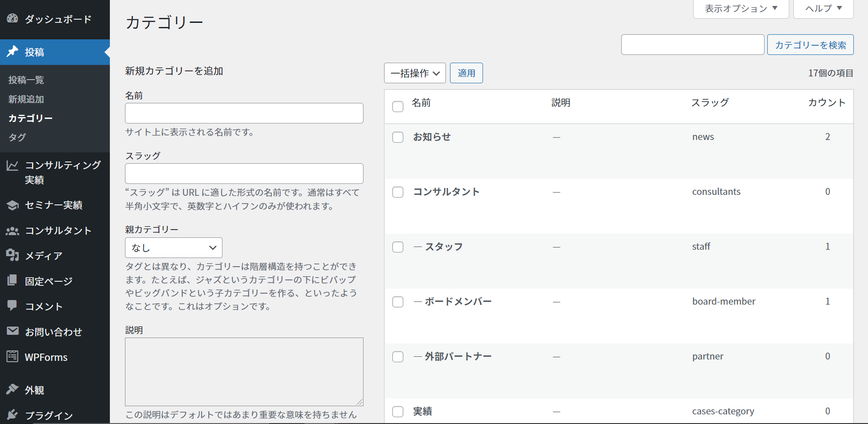
Task: Click the カテゴリーを検索 button
Action: point(810,45)
